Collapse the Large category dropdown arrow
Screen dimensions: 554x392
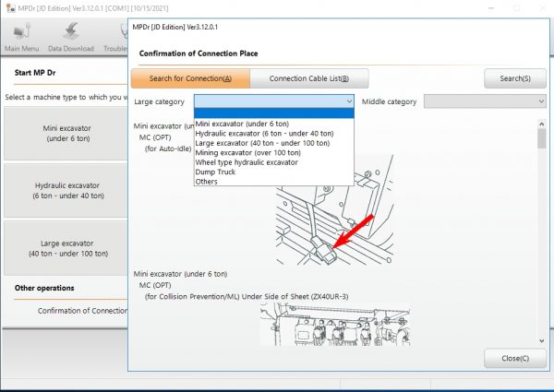click(349, 101)
